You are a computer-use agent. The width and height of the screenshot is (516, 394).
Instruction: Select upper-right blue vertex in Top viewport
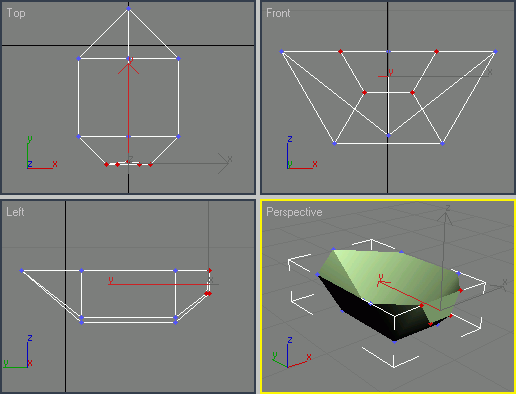pos(178,58)
